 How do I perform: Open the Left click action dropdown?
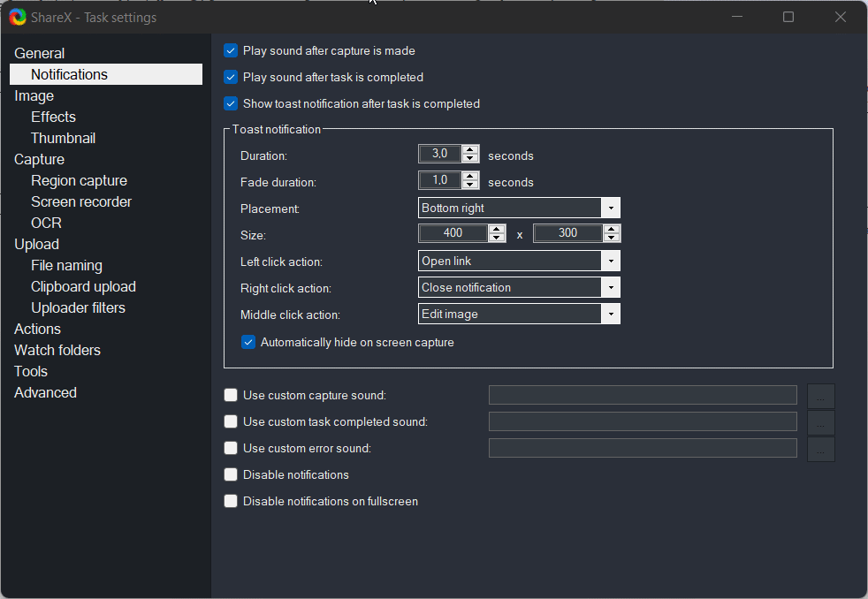[x=611, y=261]
